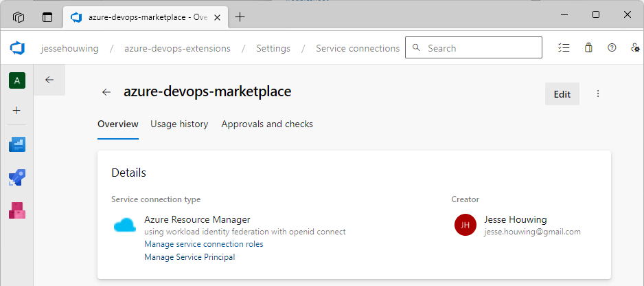This screenshot has width=644, height=286.
Task: Click the JH creator avatar
Action: tap(465, 225)
